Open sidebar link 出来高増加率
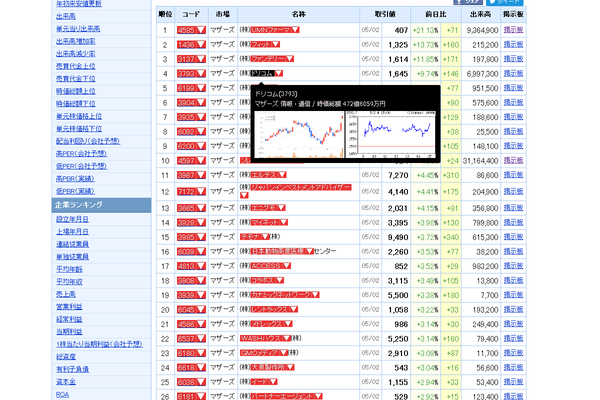The height and width of the screenshot is (400, 600). (75, 41)
